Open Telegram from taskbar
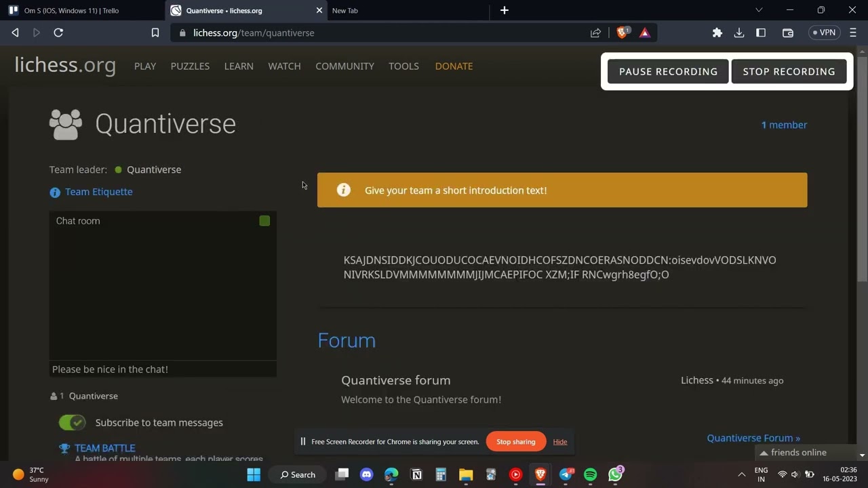The image size is (868, 488). 566,474
